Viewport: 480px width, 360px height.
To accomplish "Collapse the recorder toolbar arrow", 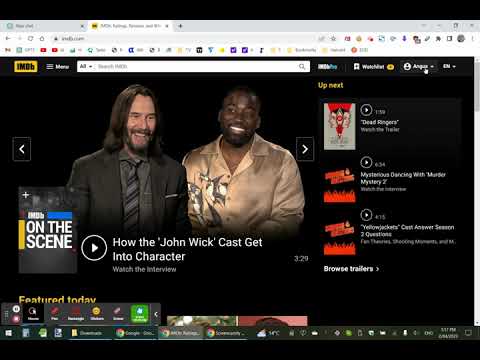I will (156, 314).
